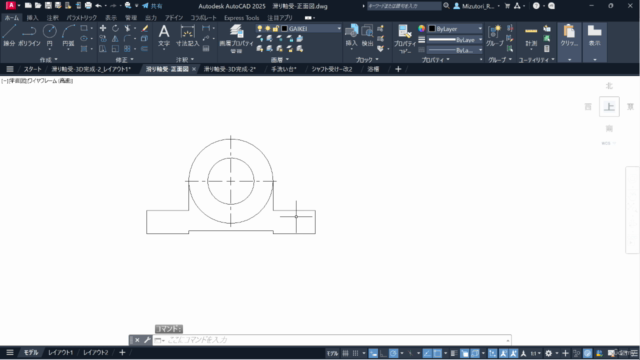Select the Polyline (ポリライン) tool

click(29, 35)
